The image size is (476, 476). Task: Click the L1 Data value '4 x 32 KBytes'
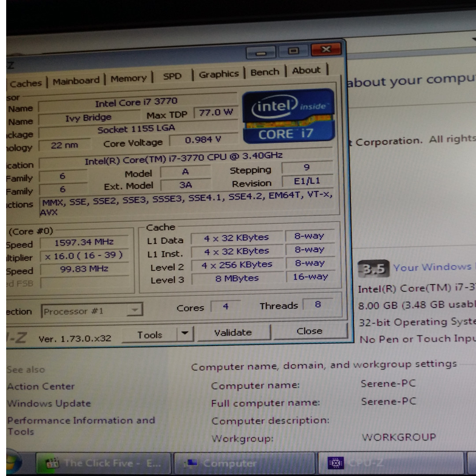237,238
